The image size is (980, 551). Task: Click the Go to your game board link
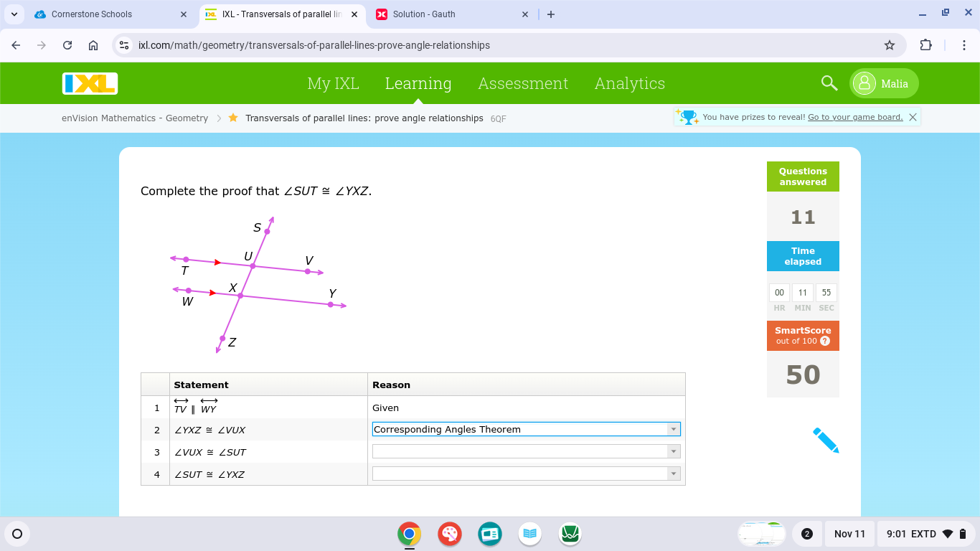click(854, 117)
